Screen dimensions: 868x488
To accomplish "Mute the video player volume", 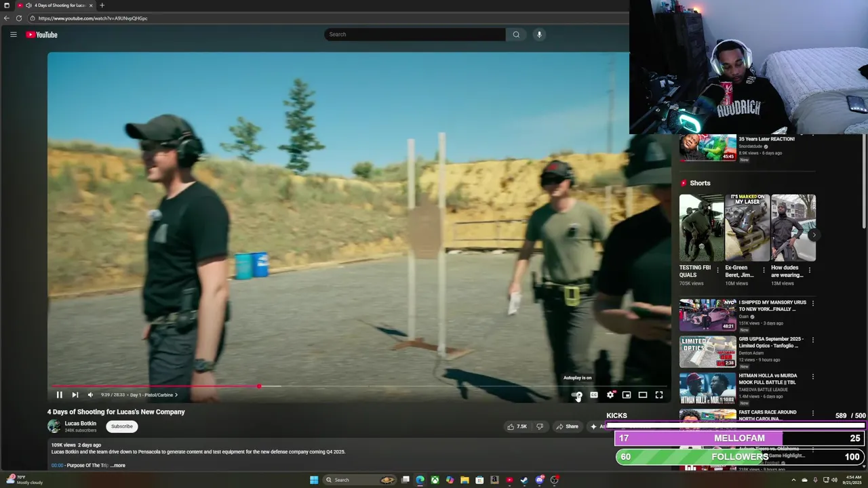I will [x=90, y=394].
